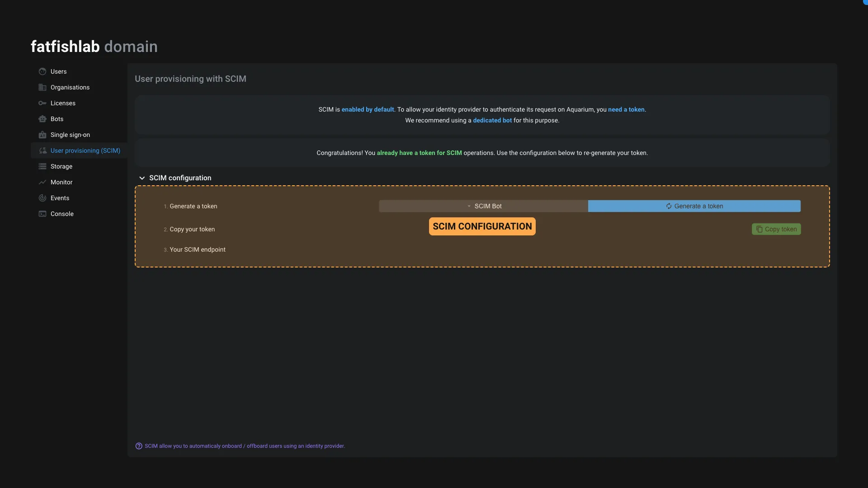868x488 pixels.
Task: Open User provisioning (SCIM) menu item
Action: [x=85, y=150]
